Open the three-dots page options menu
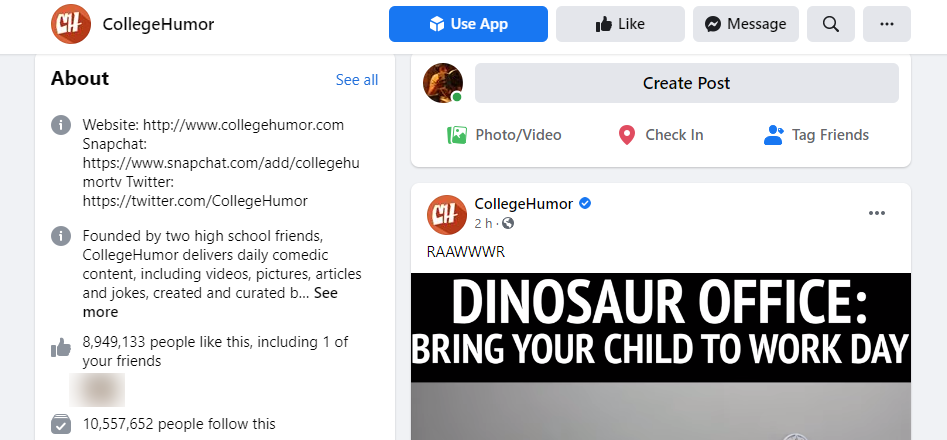Image resolution: width=947 pixels, height=440 pixels. click(x=887, y=24)
